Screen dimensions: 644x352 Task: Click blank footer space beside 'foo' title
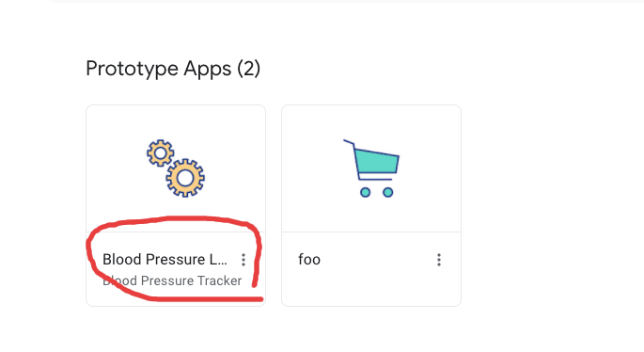376,260
